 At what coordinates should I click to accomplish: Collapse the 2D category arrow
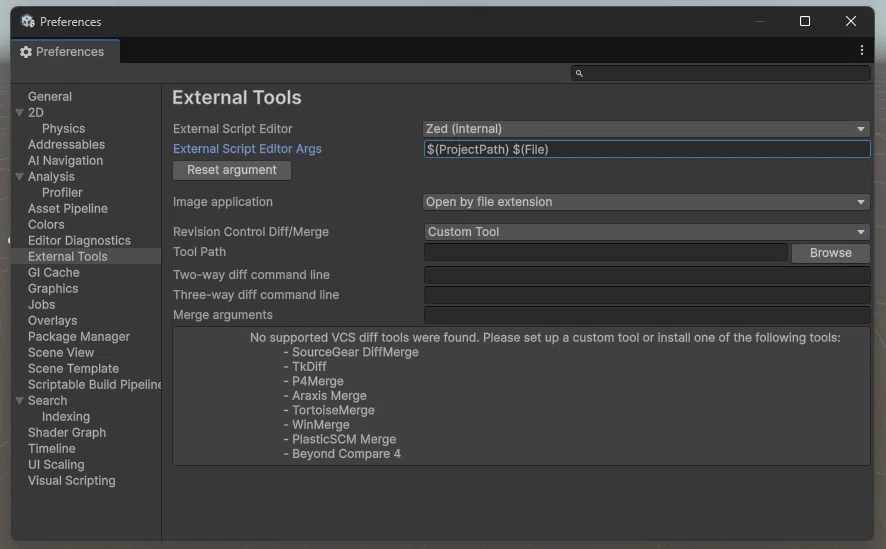19,112
